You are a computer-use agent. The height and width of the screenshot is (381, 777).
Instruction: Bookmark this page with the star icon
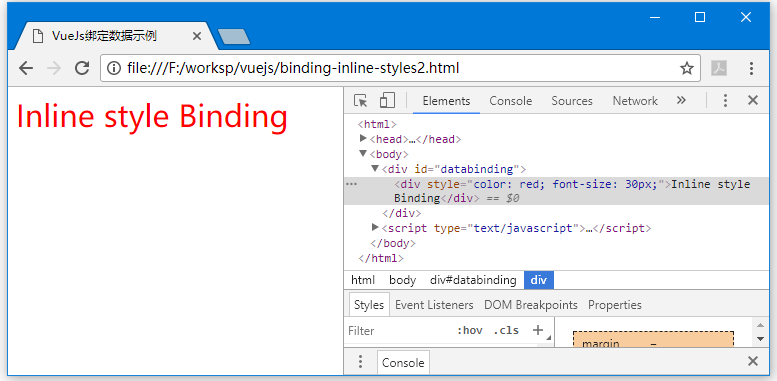tap(686, 68)
